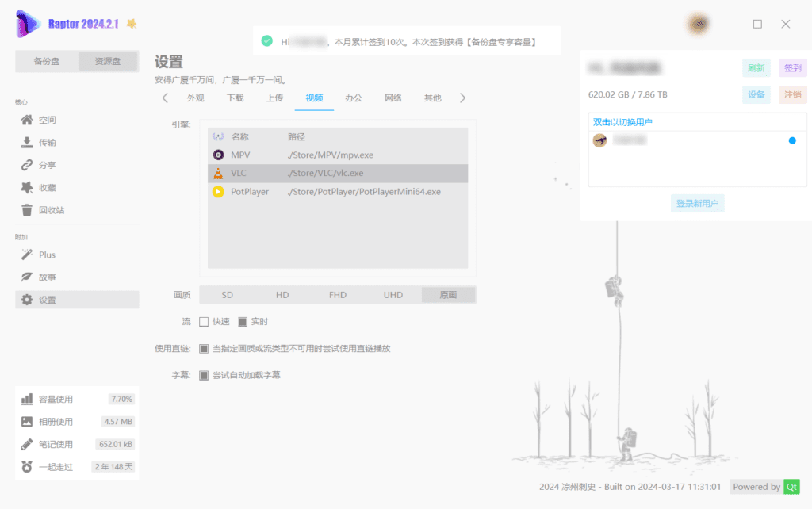The image size is (812, 509).
Task: Click the Powered by label
Action: pyautogui.click(x=756, y=487)
